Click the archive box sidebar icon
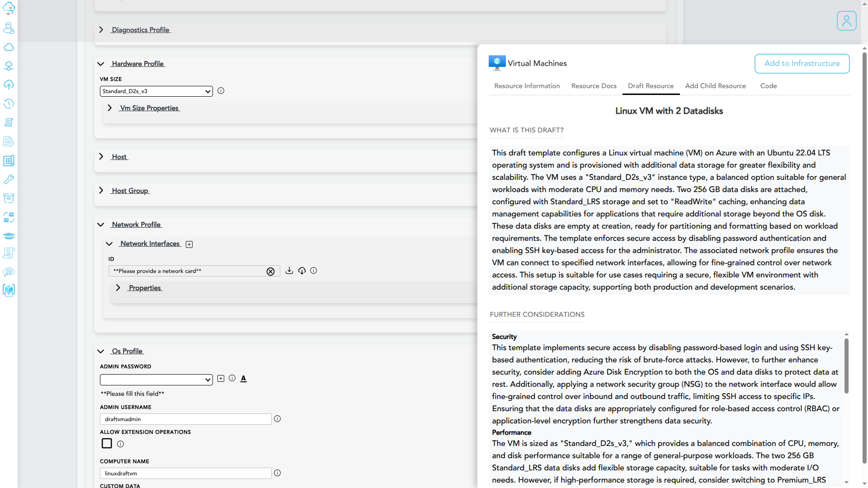The image size is (868, 488). coord(9,198)
